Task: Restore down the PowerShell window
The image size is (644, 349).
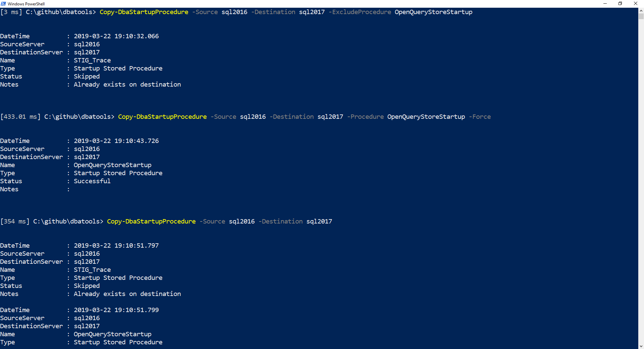Action: point(620,4)
